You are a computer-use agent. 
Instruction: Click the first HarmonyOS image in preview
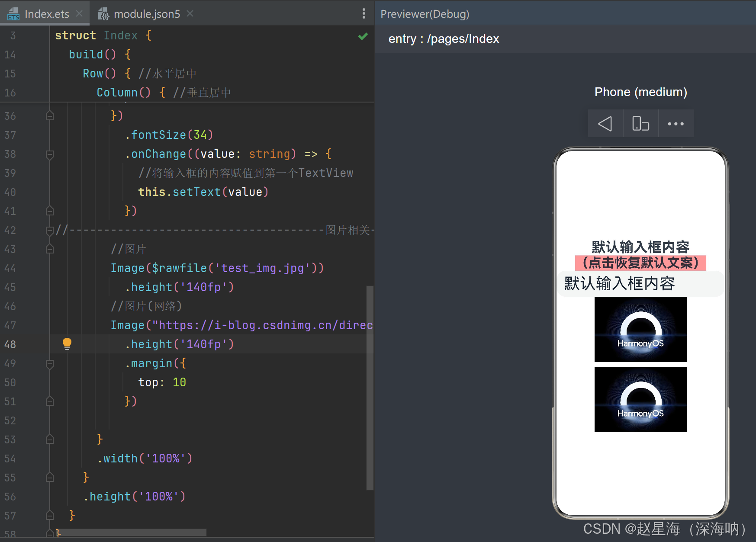[640, 329]
